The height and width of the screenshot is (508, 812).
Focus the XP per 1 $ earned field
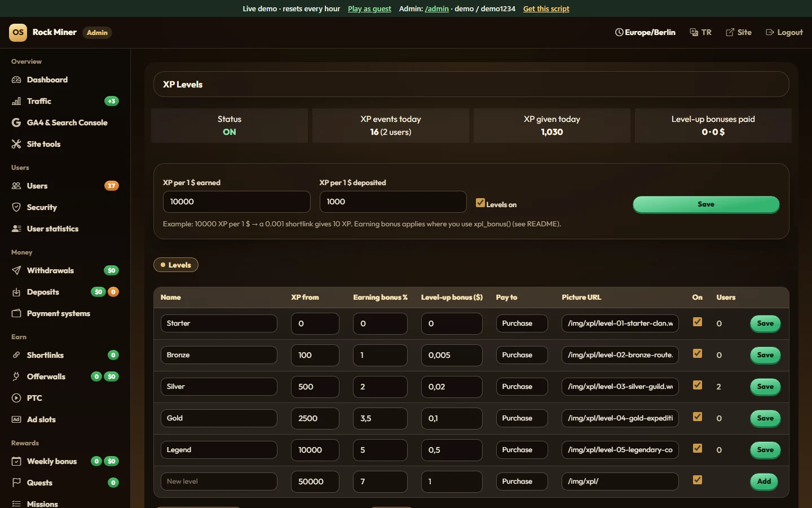tap(236, 202)
